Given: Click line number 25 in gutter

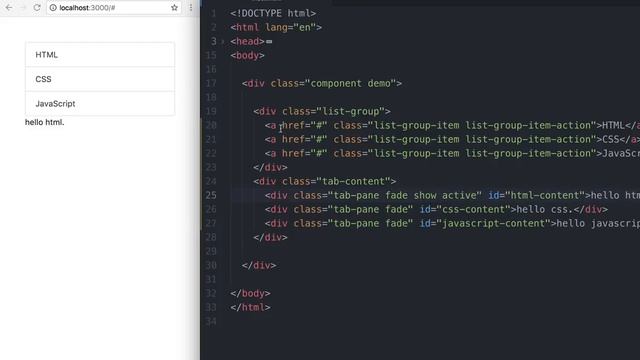Looking at the screenshot, I should pyautogui.click(x=211, y=195).
